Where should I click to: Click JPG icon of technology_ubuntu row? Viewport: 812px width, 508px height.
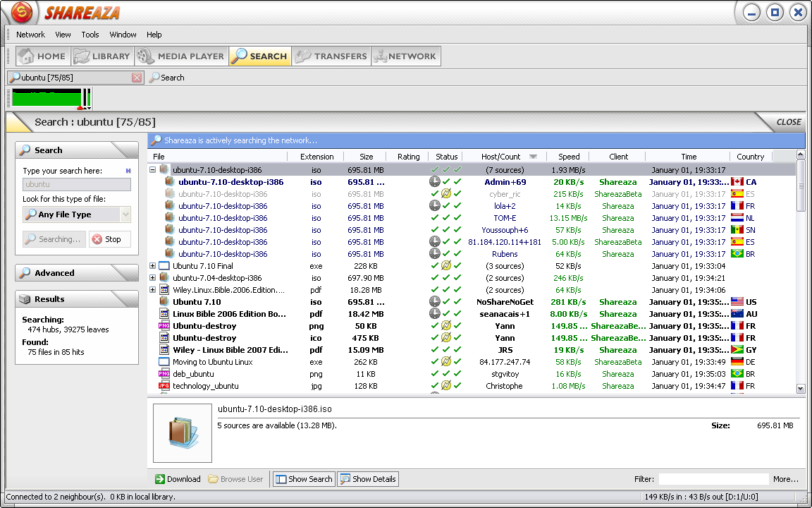(x=164, y=386)
